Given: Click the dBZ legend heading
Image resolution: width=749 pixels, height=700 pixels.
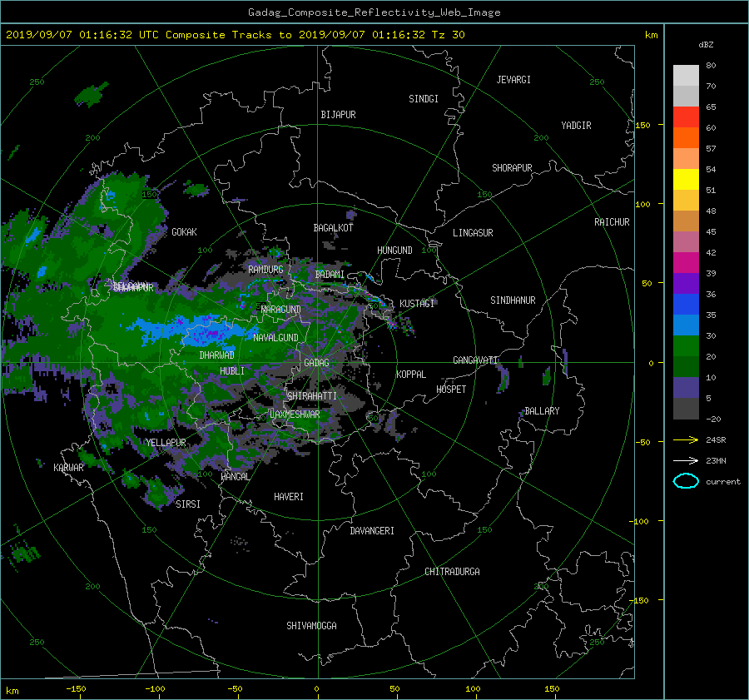Looking at the screenshot, I should (706, 45).
